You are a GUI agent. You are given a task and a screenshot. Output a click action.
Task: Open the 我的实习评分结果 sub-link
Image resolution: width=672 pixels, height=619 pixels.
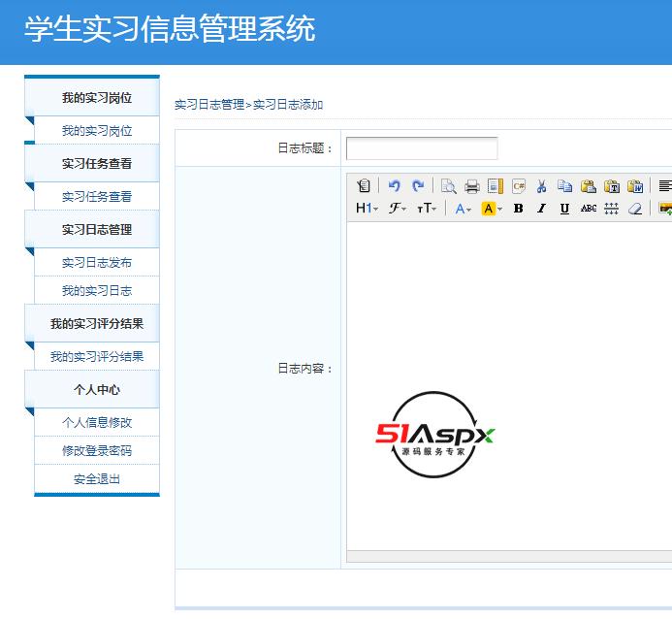(x=97, y=357)
